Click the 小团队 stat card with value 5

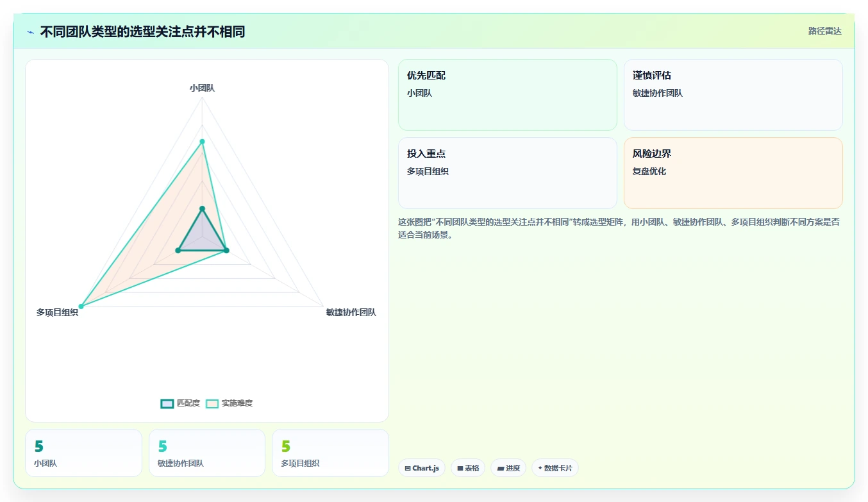click(83, 453)
